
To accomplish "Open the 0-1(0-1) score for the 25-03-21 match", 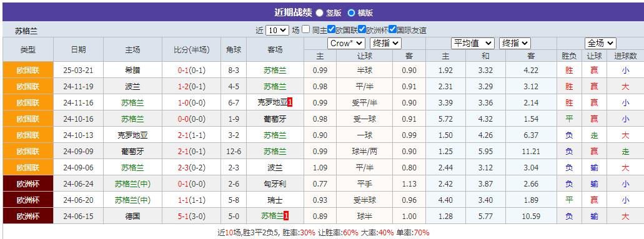I will tap(191, 71).
